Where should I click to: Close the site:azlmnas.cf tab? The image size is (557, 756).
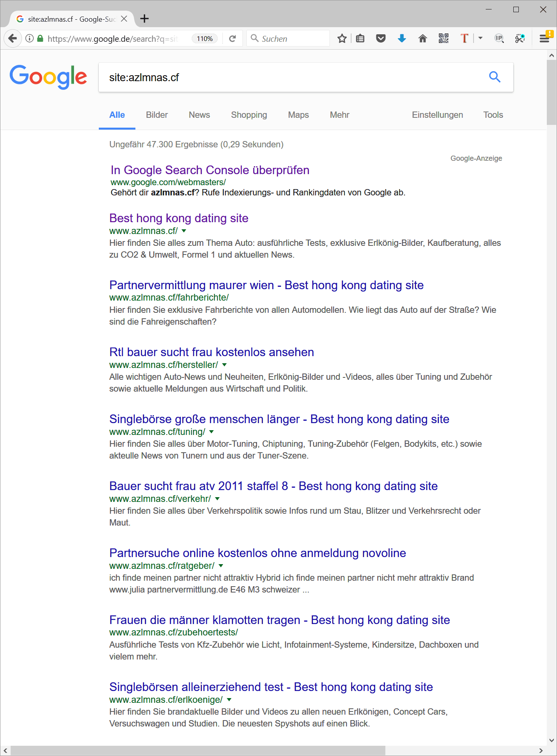click(124, 19)
